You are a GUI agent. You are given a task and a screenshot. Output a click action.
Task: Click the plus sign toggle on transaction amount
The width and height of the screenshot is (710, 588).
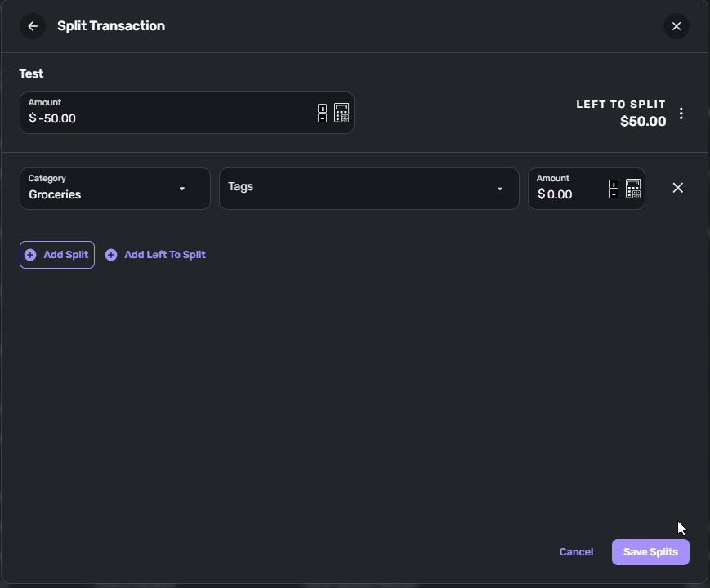click(322, 108)
